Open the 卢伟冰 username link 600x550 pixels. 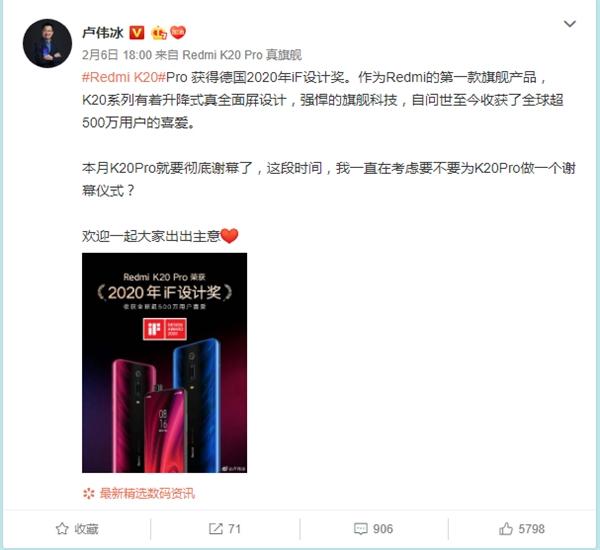coord(103,33)
